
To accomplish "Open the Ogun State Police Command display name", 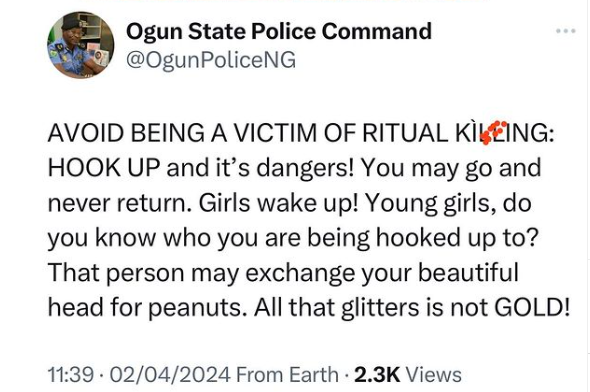I will click(279, 31).
